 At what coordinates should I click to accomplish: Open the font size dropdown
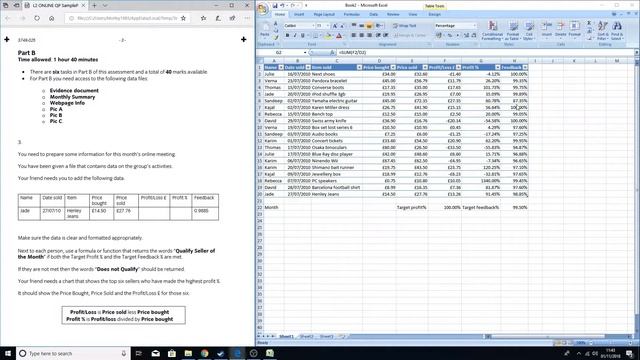click(328, 26)
